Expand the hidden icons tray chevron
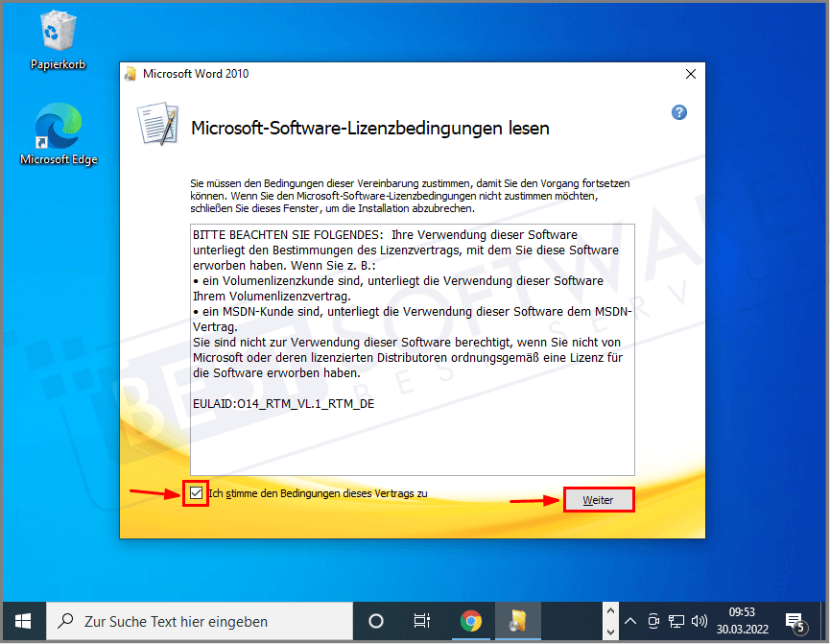Viewport: 830px width, 644px height. click(630, 621)
